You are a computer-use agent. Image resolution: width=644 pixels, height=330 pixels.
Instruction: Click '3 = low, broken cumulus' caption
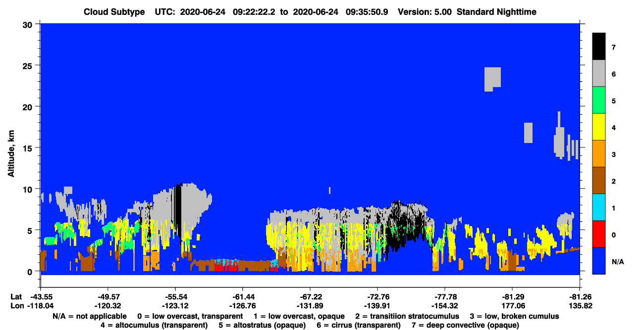coord(515,316)
